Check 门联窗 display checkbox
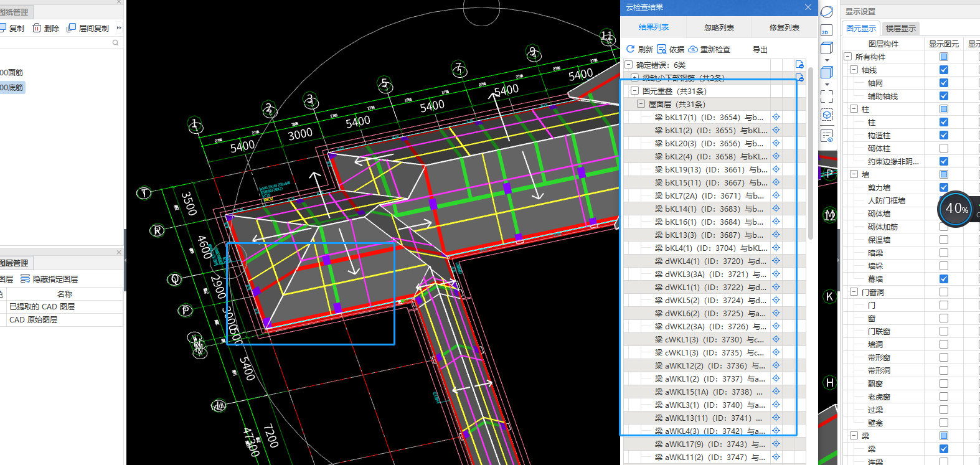Viewport: 980px width, 465px height. tap(944, 331)
